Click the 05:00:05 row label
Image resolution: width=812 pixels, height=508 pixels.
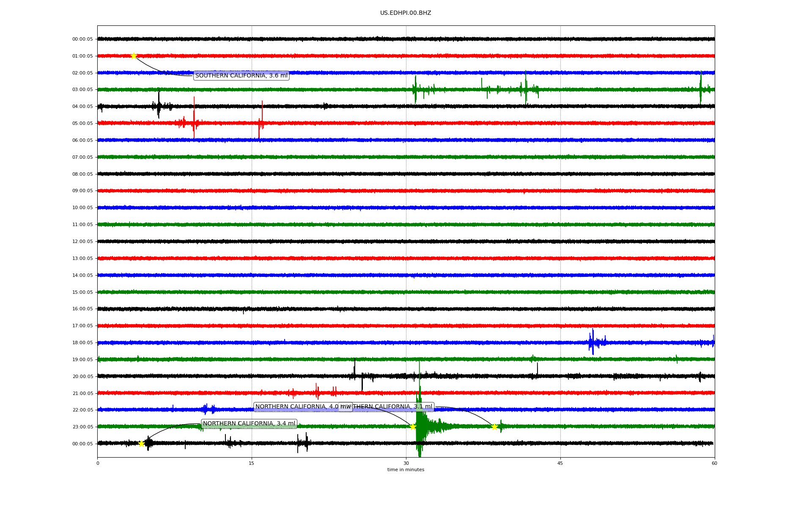82,124
